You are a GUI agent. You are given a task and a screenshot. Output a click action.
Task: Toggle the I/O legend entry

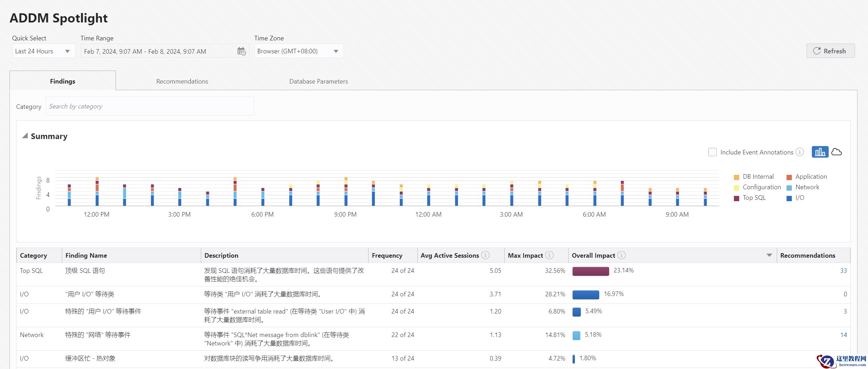coord(799,198)
